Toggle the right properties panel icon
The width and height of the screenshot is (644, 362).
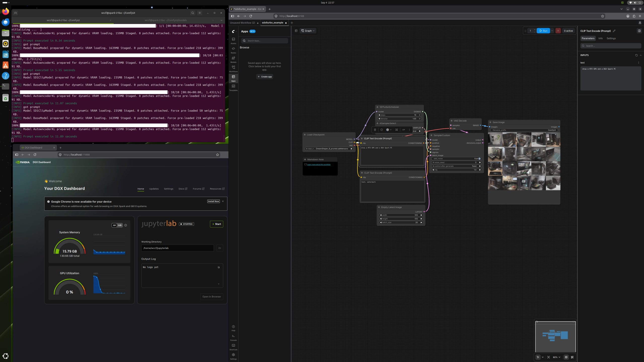[639, 31]
